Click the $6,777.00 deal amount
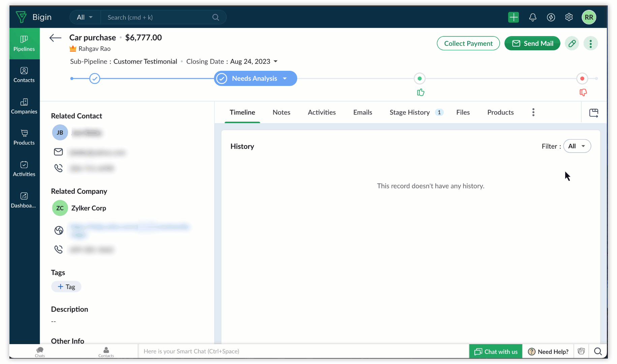This screenshot has width=617, height=364. tap(144, 37)
